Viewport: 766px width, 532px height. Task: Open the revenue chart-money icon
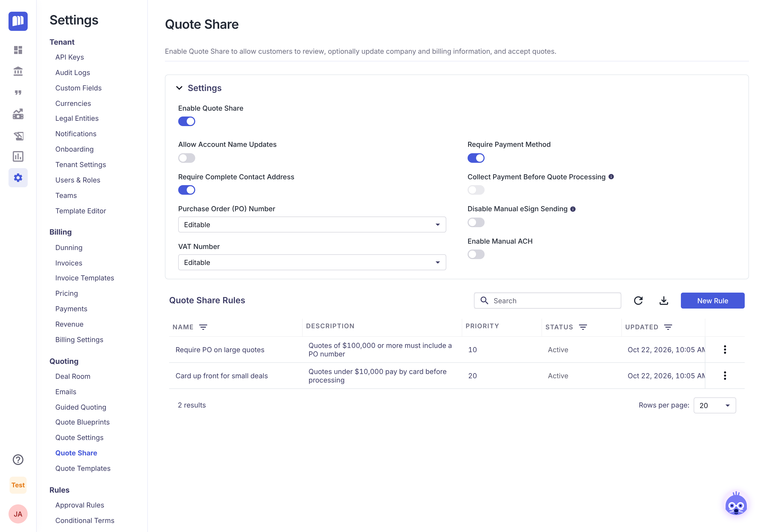pos(18,114)
